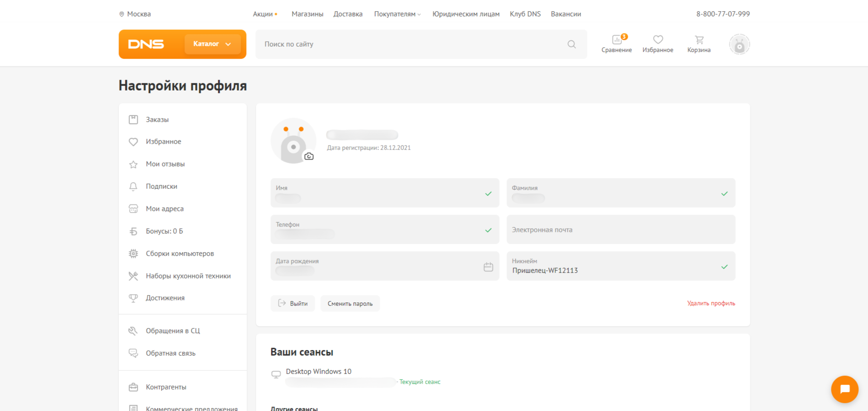Open Сборки компьютеров in sidebar
868x411 pixels.
[x=180, y=254]
